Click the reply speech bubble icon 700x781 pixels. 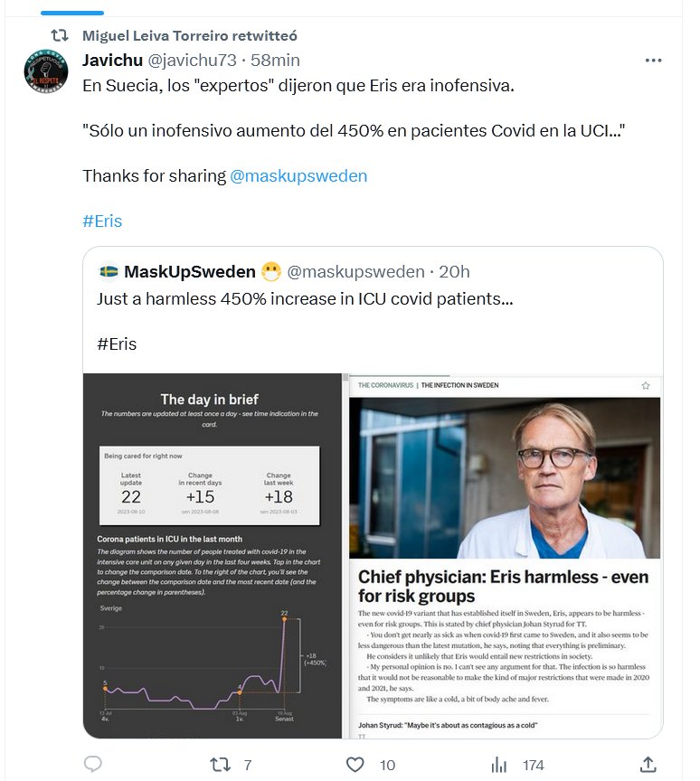pyautogui.click(x=93, y=765)
